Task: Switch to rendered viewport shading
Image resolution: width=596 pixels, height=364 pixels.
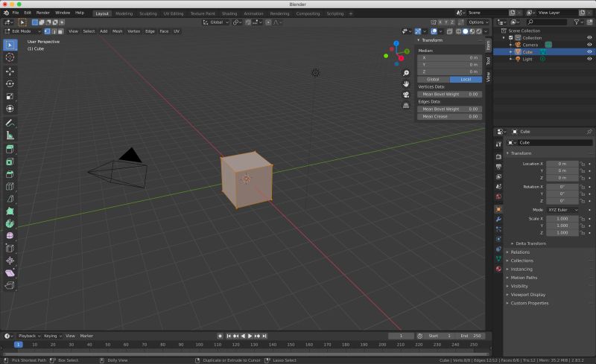Action: (x=479, y=31)
